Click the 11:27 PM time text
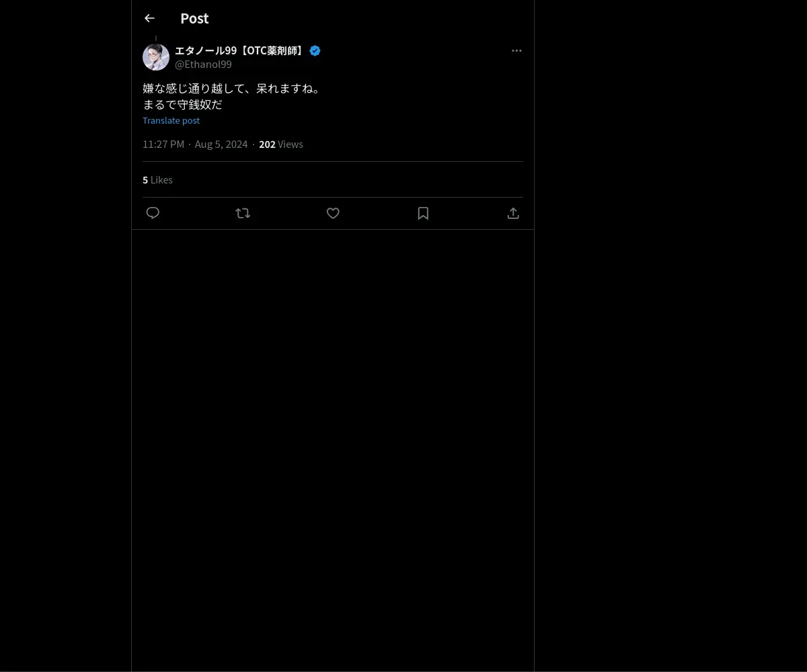807x672 pixels. 163,144
